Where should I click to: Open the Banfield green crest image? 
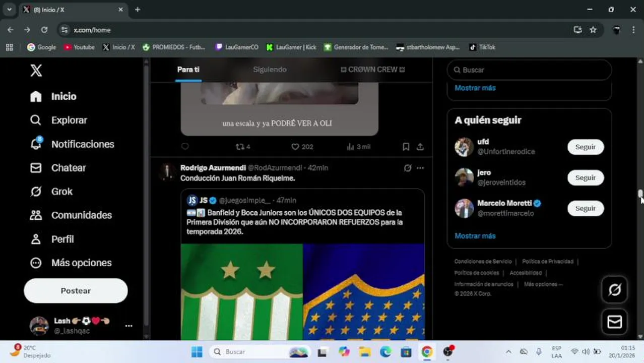coord(242,292)
